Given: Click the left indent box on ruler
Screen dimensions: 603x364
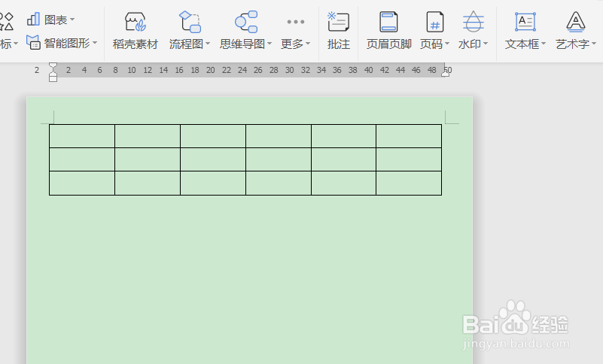Looking at the screenshot, I should [x=53, y=79].
